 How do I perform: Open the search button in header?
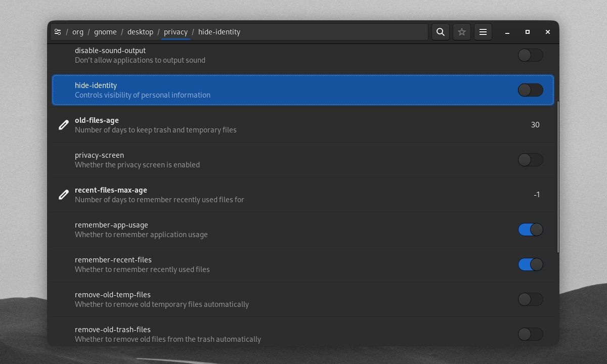click(x=441, y=32)
